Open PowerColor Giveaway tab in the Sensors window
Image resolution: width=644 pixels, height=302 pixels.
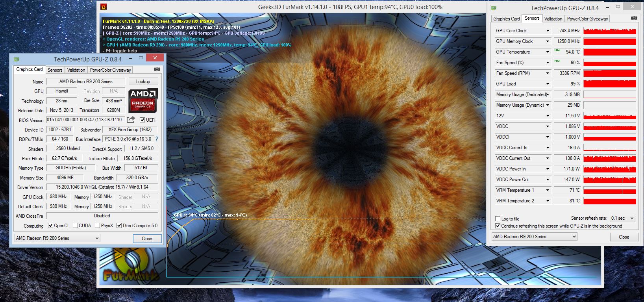pyautogui.click(x=587, y=19)
